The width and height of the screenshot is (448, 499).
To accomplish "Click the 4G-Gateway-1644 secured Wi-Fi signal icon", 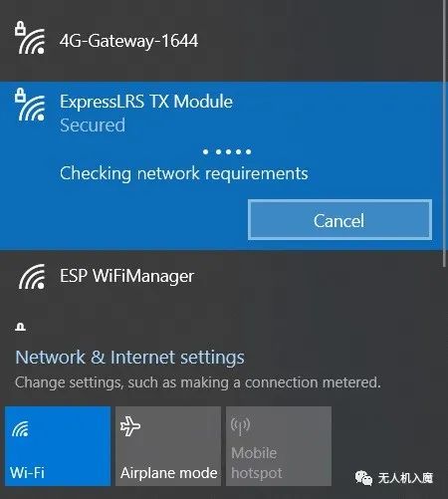I will (x=30, y=38).
